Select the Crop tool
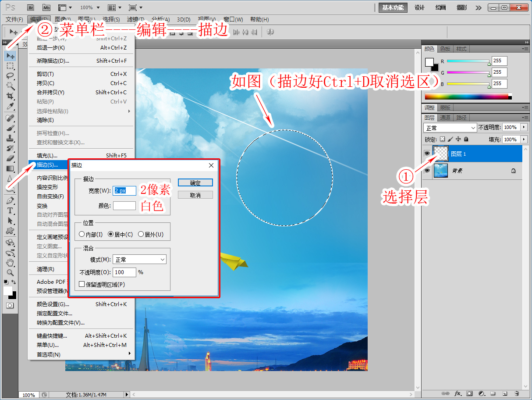 click(x=11, y=96)
